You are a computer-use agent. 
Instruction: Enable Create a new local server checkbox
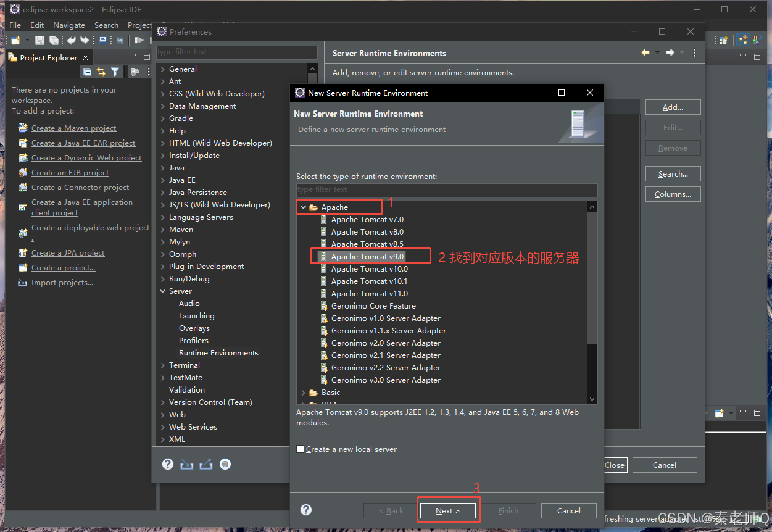(301, 449)
